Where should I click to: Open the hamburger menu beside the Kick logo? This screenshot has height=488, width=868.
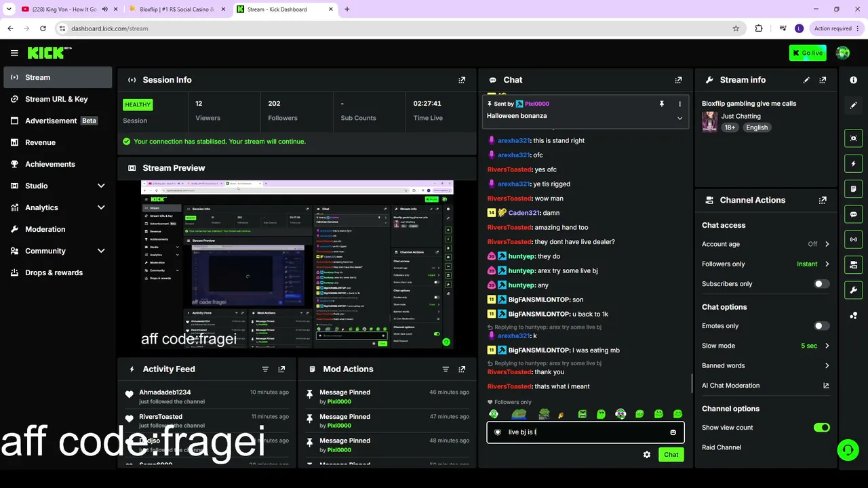pyautogui.click(x=14, y=53)
